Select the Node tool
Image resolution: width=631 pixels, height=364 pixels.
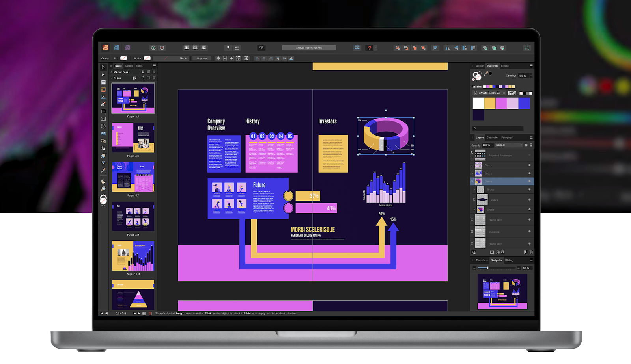[x=103, y=75]
